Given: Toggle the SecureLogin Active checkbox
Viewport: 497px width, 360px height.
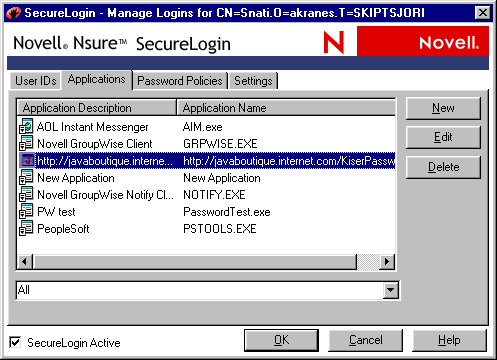Looking at the screenshot, I should pos(15,342).
